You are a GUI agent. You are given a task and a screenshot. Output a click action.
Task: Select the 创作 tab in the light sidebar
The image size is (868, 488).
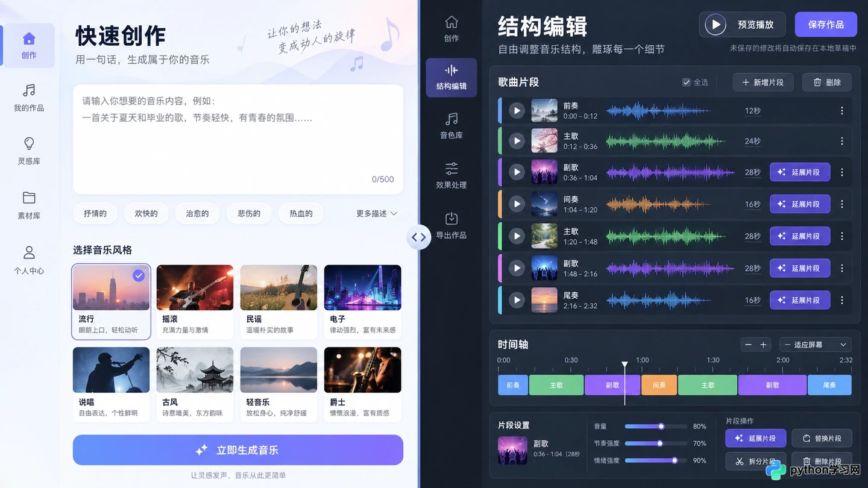[x=29, y=45]
